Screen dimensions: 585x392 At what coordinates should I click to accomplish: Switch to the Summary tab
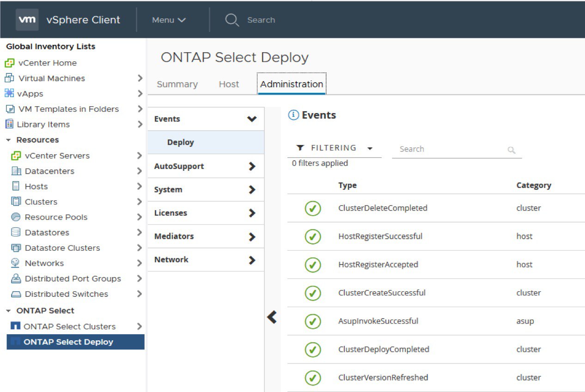point(177,84)
